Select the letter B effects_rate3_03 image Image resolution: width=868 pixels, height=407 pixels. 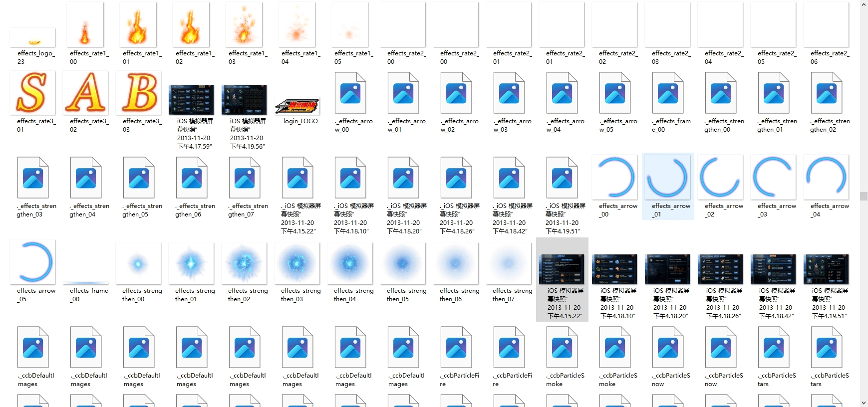pos(138,92)
